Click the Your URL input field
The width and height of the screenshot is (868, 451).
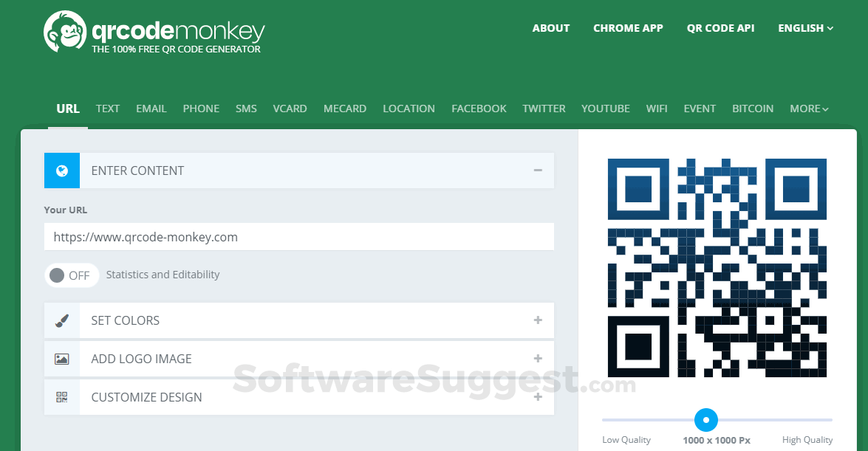298,236
